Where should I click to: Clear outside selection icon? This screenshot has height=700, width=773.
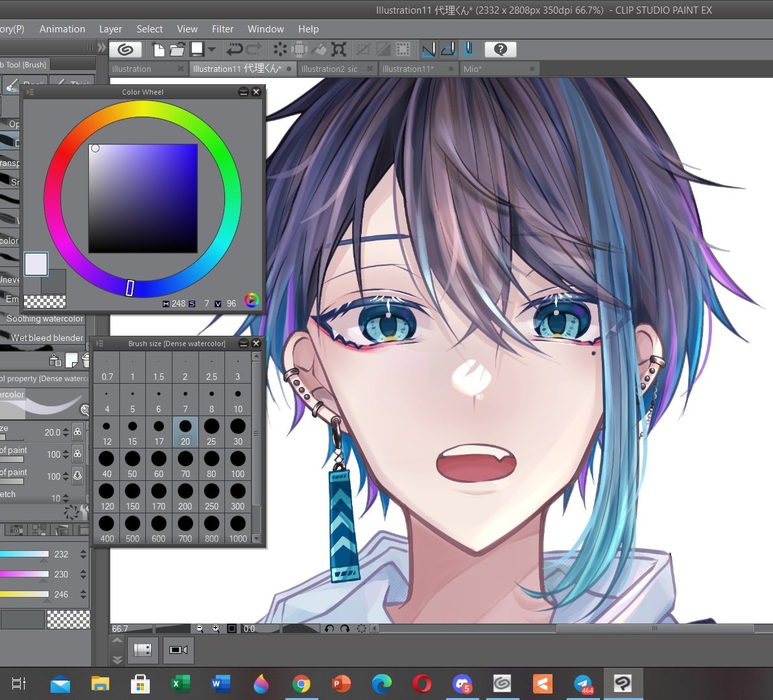(299, 49)
